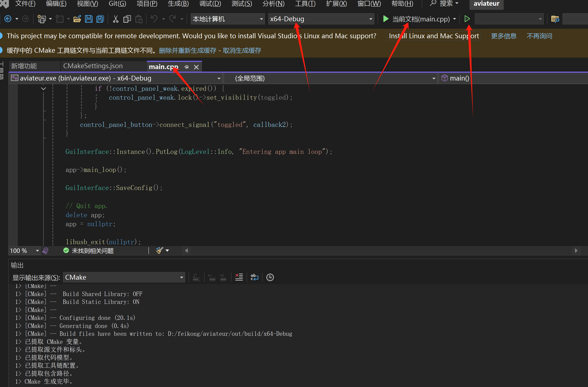This screenshot has width=588, height=387.
Task: Toggle word wrap in the output panel
Action: (254, 277)
